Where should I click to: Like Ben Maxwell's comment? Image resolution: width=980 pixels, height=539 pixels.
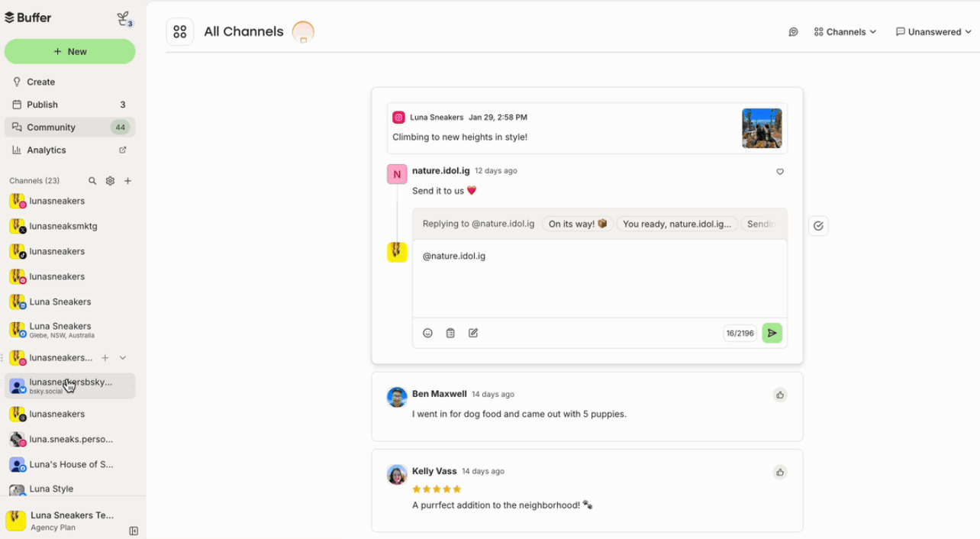[x=780, y=395]
